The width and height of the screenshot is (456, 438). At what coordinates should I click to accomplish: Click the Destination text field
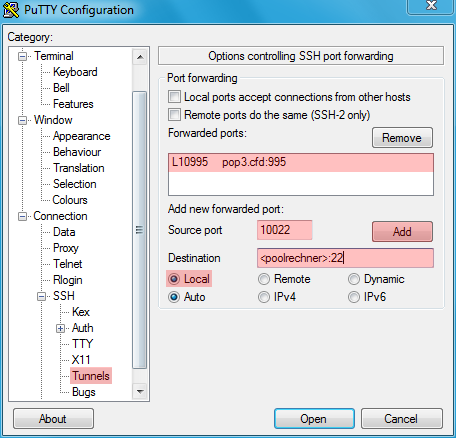345,258
